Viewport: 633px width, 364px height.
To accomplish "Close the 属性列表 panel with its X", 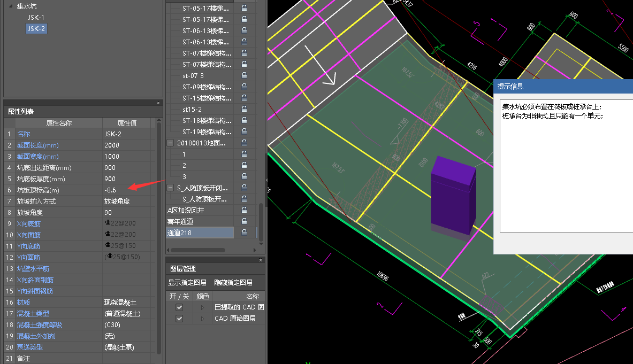I will [x=158, y=103].
